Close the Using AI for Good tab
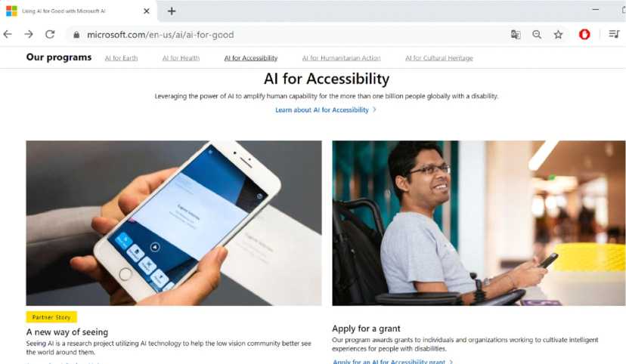Viewport: 626px width, 364px height. 147,11
